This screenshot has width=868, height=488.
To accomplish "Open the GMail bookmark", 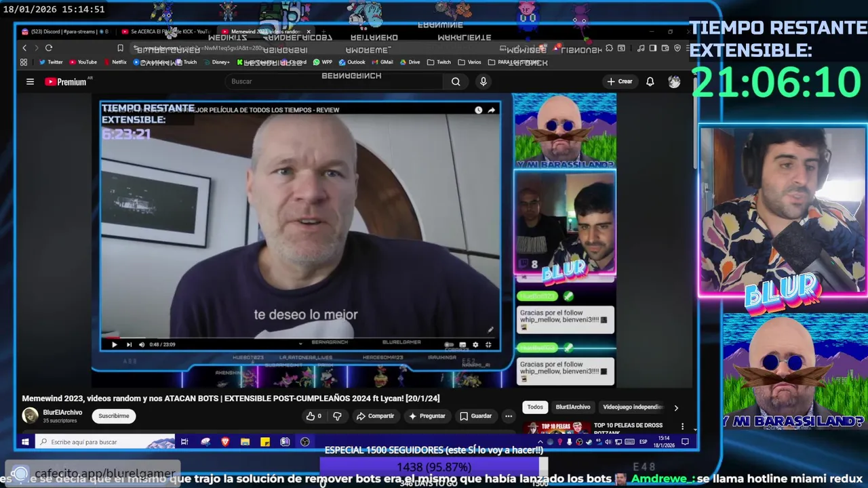I will pyautogui.click(x=382, y=62).
